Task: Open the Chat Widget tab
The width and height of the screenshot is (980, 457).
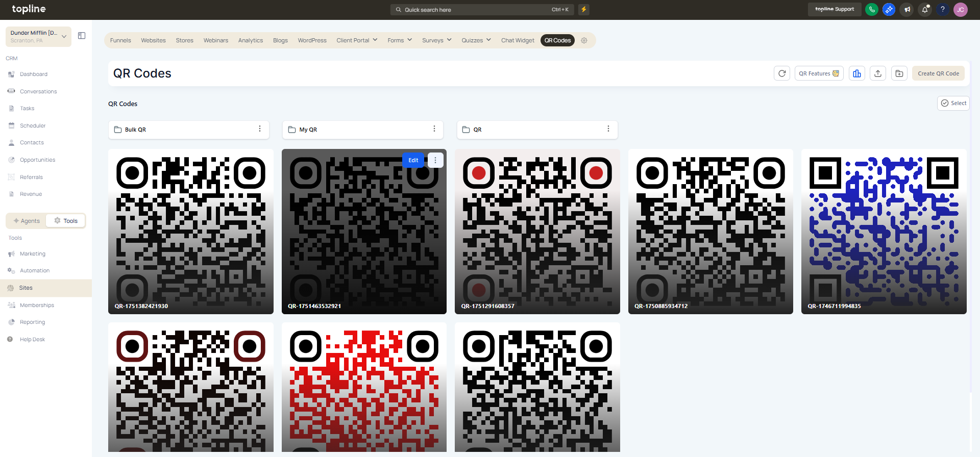Action: click(518, 40)
